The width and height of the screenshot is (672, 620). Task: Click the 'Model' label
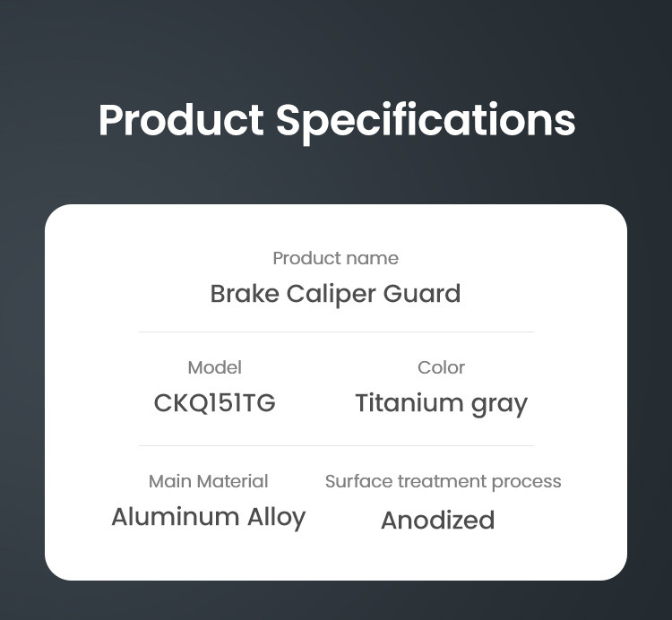214,367
